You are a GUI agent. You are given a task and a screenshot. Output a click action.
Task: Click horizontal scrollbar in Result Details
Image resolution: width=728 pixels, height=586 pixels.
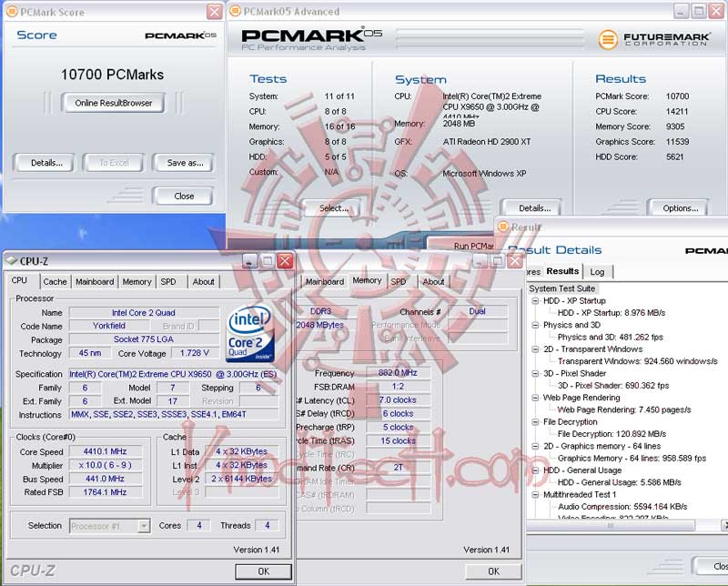(611, 525)
